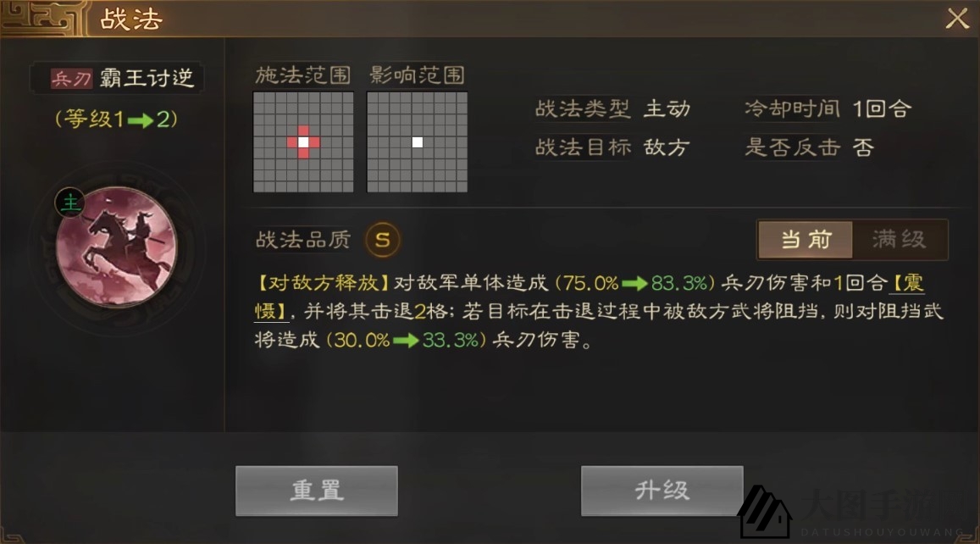Click the 重置 reset button

[x=317, y=491]
